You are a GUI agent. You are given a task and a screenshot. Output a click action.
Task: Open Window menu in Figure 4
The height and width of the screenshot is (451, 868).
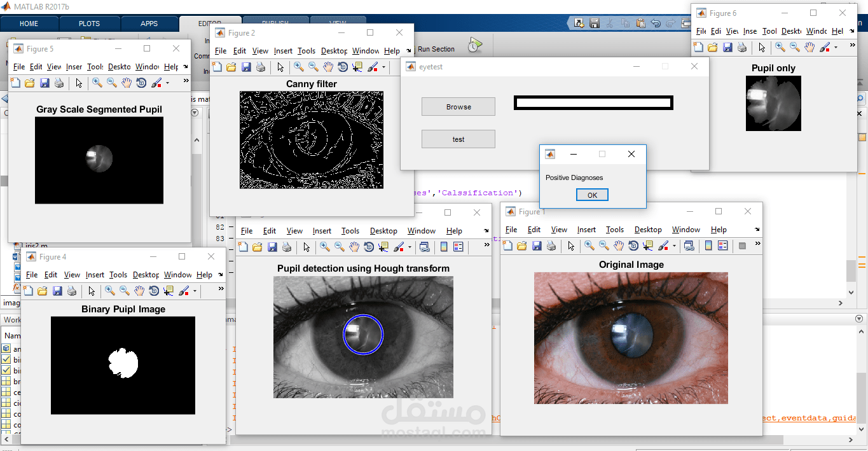pyautogui.click(x=177, y=275)
